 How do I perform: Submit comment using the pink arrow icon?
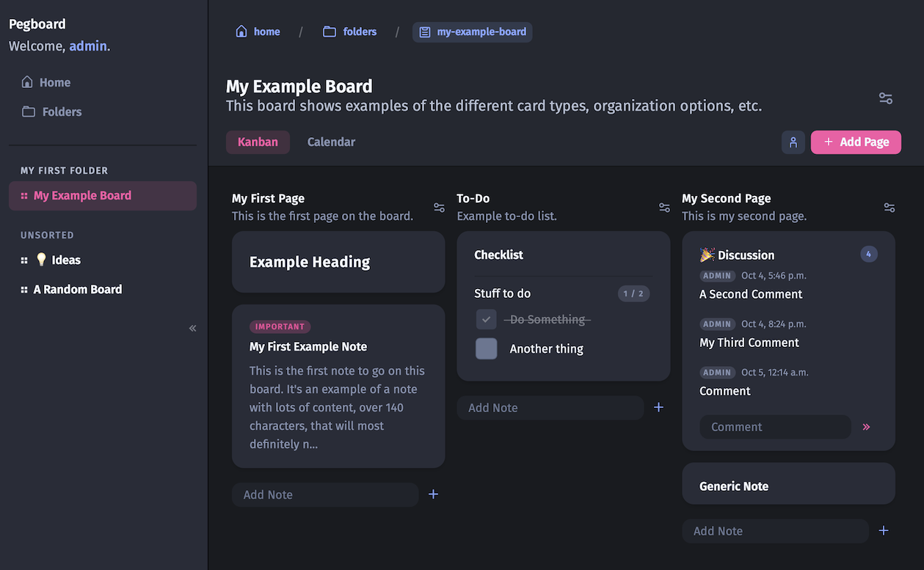(866, 427)
